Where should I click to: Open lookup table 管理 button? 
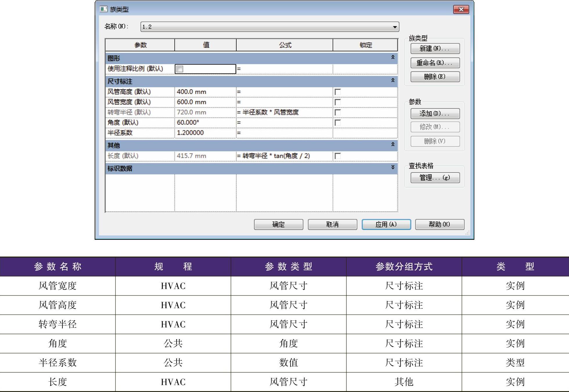point(435,177)
